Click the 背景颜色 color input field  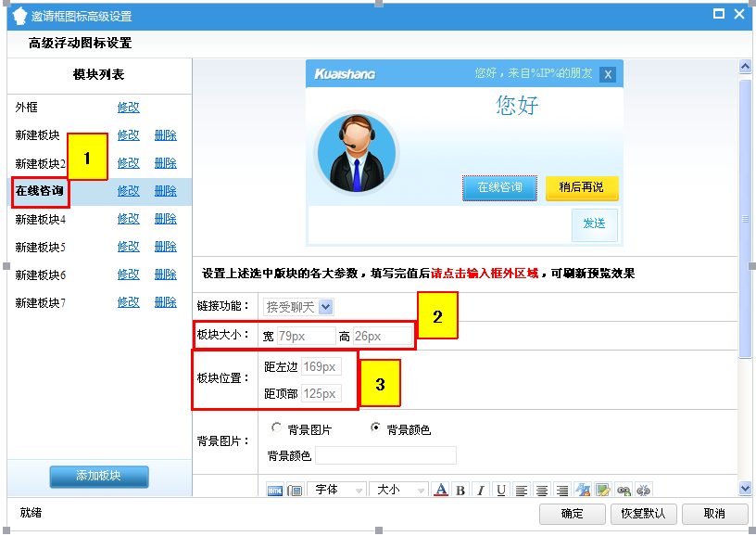coord(385,455)
